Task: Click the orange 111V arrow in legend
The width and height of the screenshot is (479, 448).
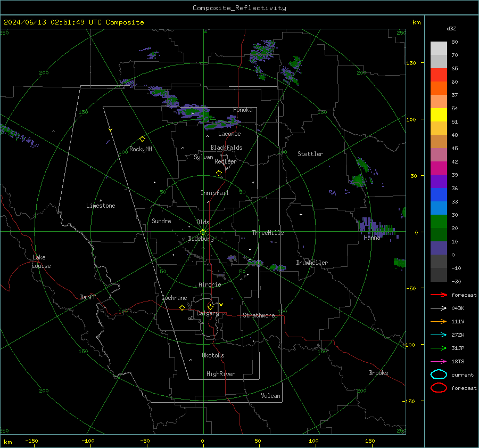Action: click(x=439, y=321)
